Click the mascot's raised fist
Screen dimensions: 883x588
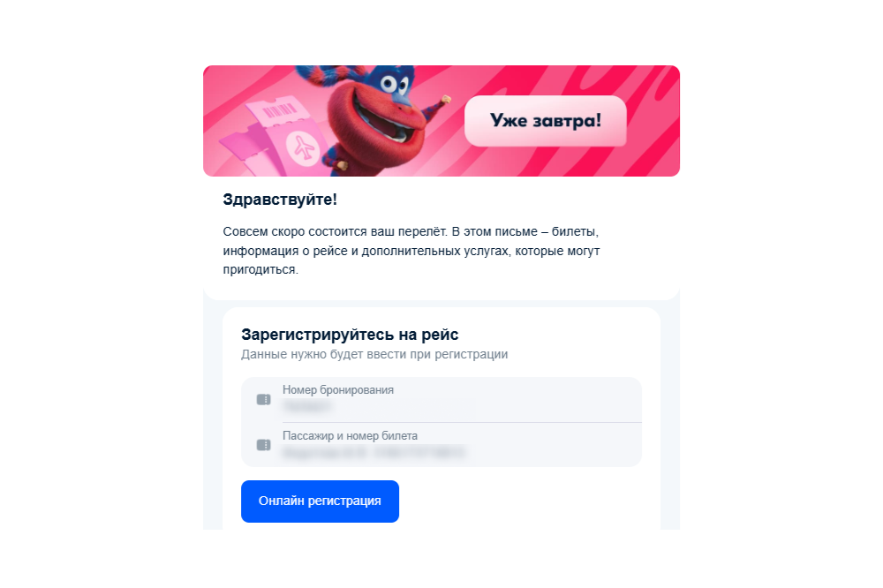[445, 101]
